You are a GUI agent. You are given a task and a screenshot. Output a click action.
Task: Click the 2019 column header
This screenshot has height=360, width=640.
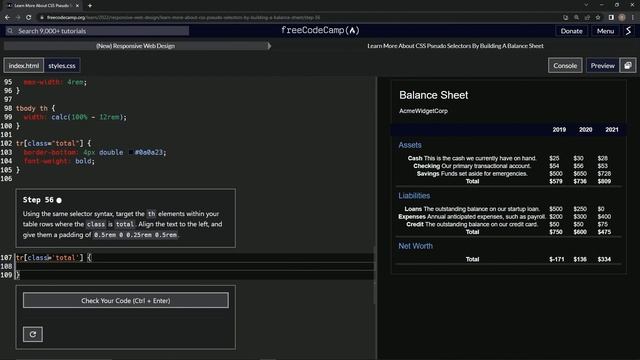pyautogui.click(x=559, y=129)
